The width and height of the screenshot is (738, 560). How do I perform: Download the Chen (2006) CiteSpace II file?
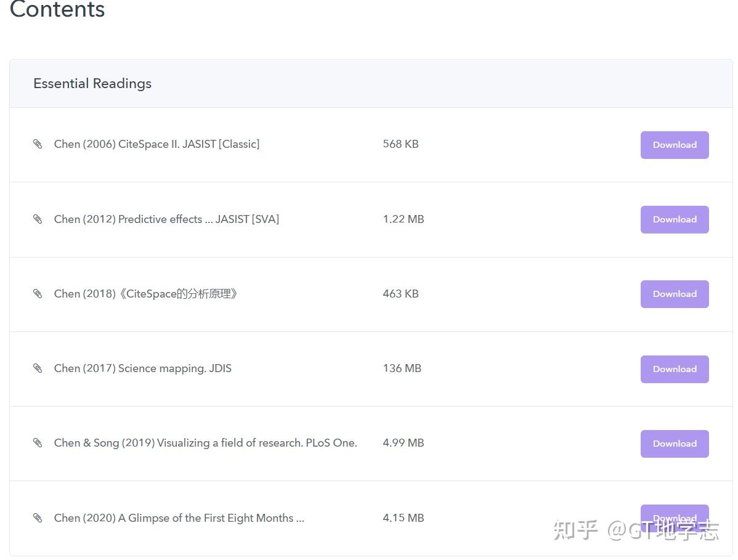tap(674, 145)
